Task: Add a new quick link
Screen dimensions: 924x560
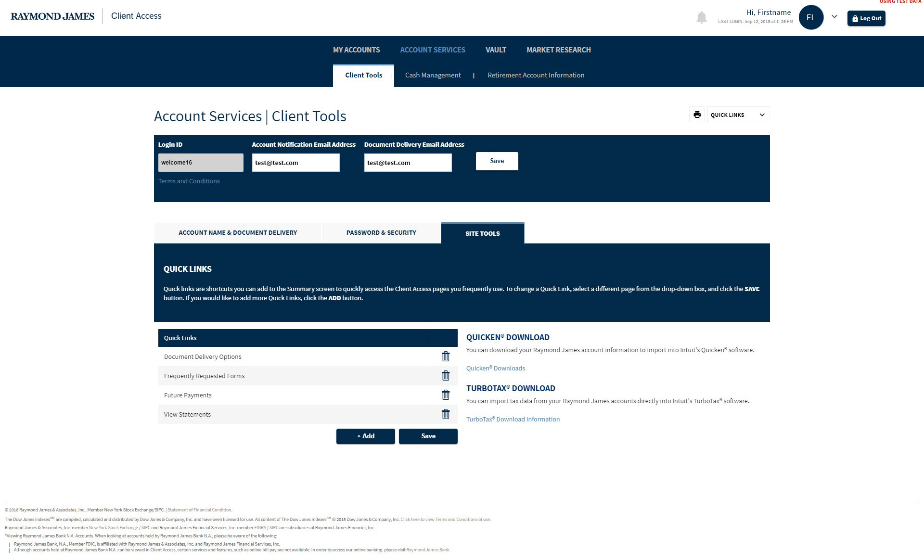Action: [x=366, y=436]
